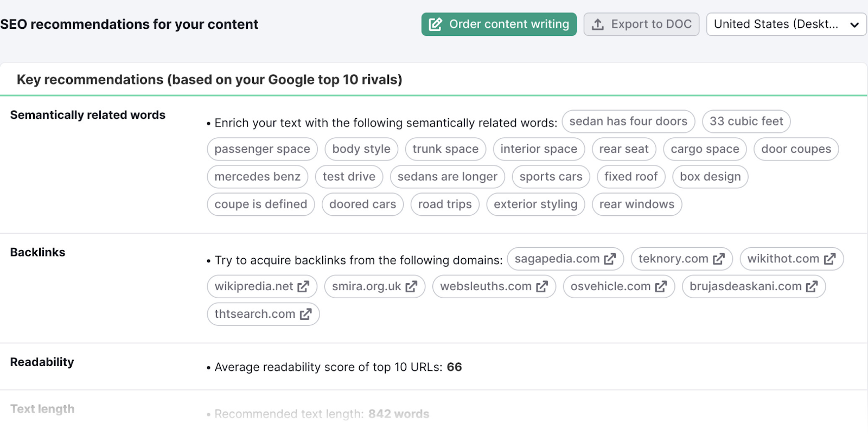Click the external link icon next to wikipredia.net

pos(303,287)
